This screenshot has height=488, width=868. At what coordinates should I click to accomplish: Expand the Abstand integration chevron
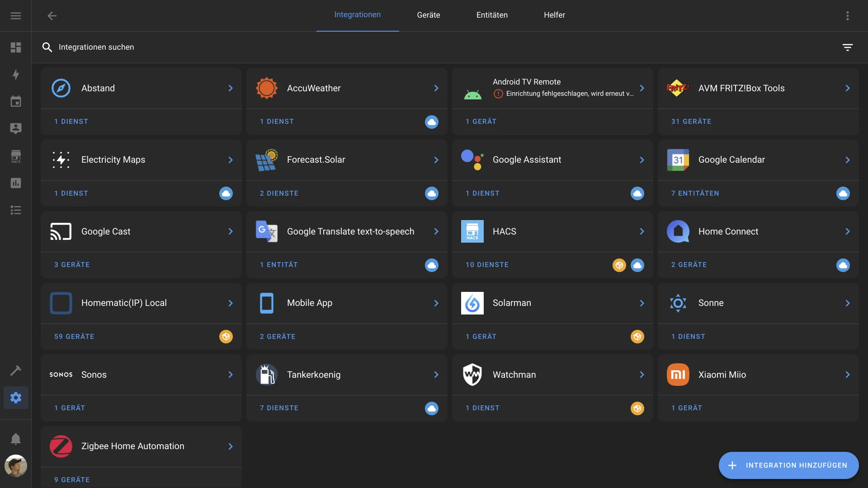pos(231,88)
